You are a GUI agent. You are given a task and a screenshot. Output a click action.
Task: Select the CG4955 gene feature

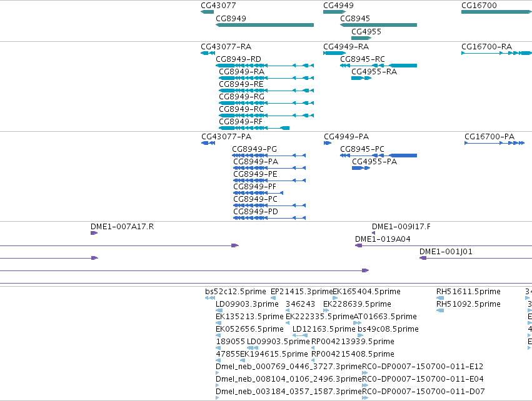coord(361,38)
